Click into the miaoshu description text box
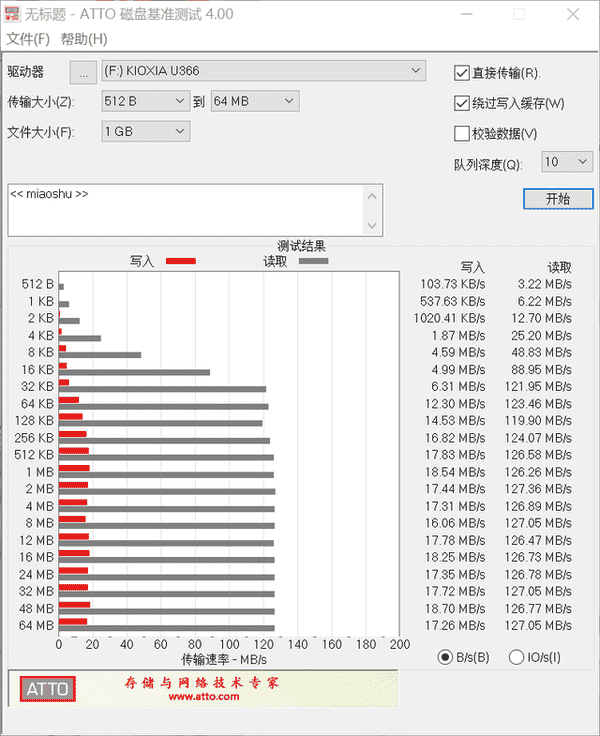600x736 pixels. [185, 210]
